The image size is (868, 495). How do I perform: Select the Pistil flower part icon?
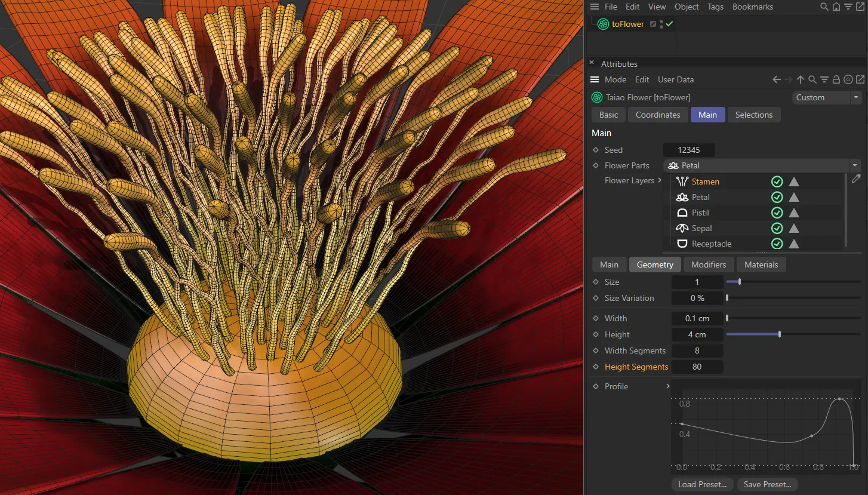tap(682, 213)
